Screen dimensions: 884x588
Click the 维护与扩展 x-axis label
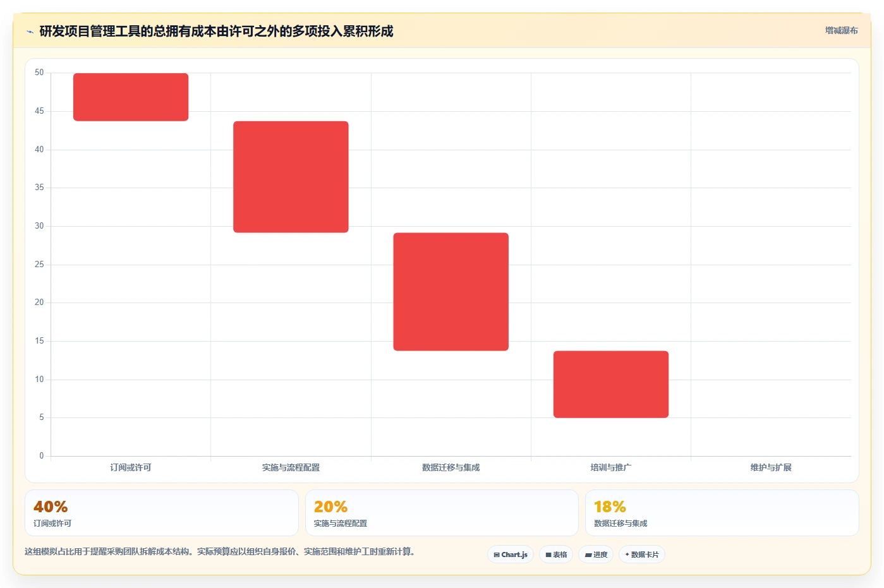[771, 467]
